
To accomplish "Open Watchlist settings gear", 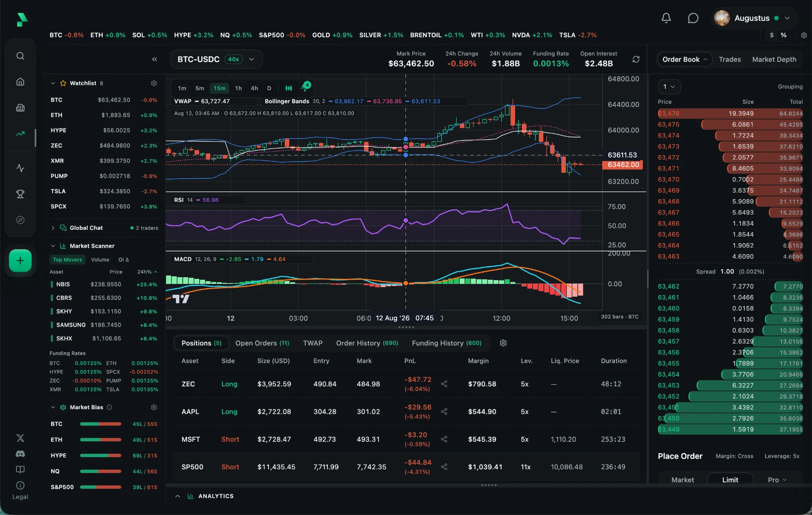I will tap(154, 83).
